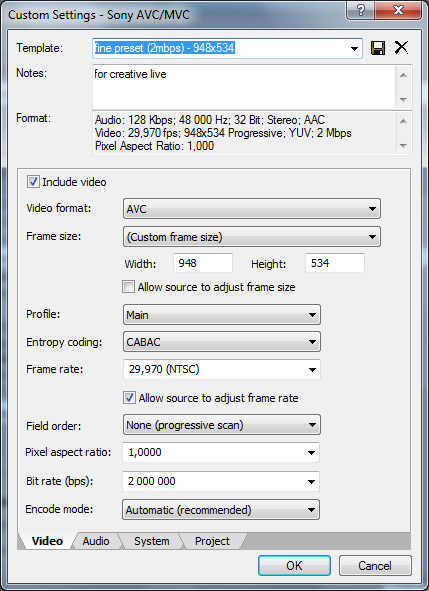The height and width of the screenshot is (591, 429).
Task: Click the 'Audio: 128 Kbps' format line
Action: click(210, 120)
